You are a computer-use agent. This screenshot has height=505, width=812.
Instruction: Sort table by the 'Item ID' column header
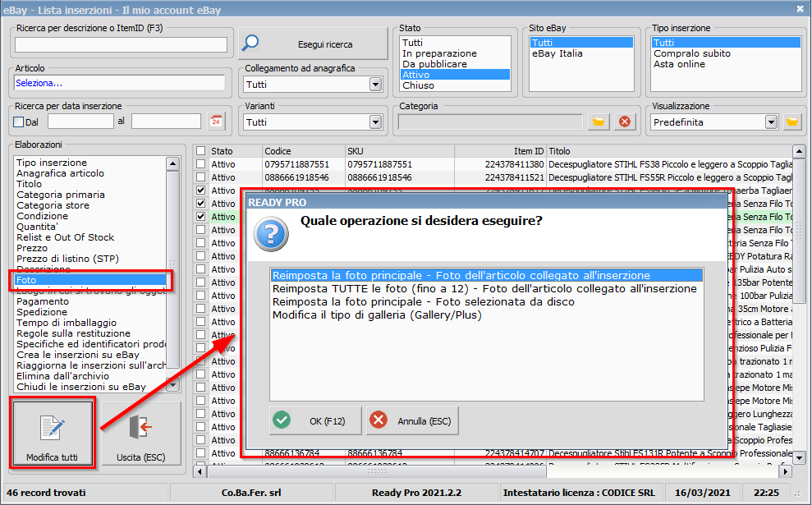click(500, 151)
